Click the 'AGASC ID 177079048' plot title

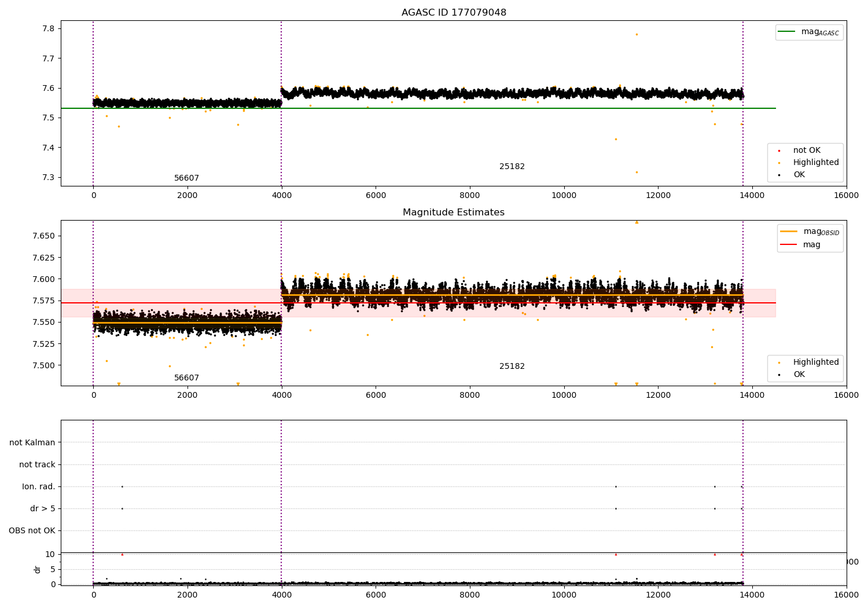pos(454,13)
